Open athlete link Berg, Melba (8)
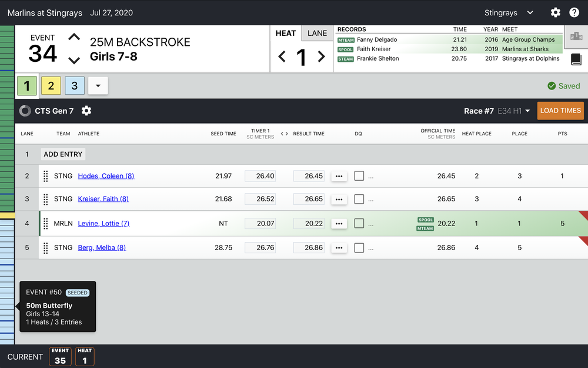This screenshot has height=368, width=588. pos(102,248)
